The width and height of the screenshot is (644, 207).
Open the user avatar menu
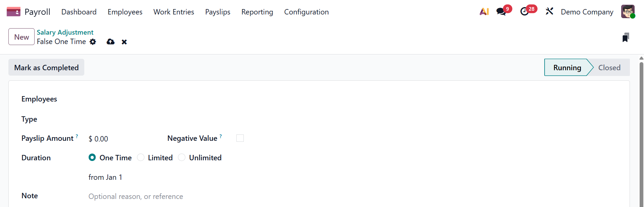click(x=628, y=12)
